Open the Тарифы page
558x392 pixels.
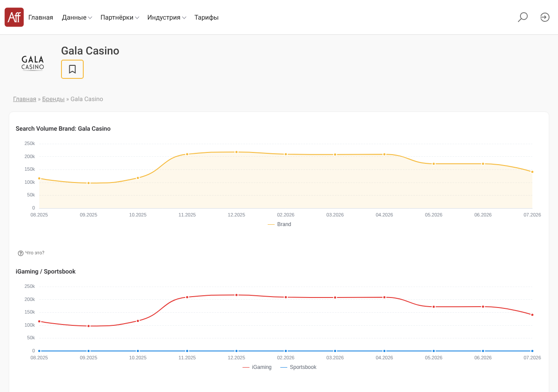coord(207,17)
